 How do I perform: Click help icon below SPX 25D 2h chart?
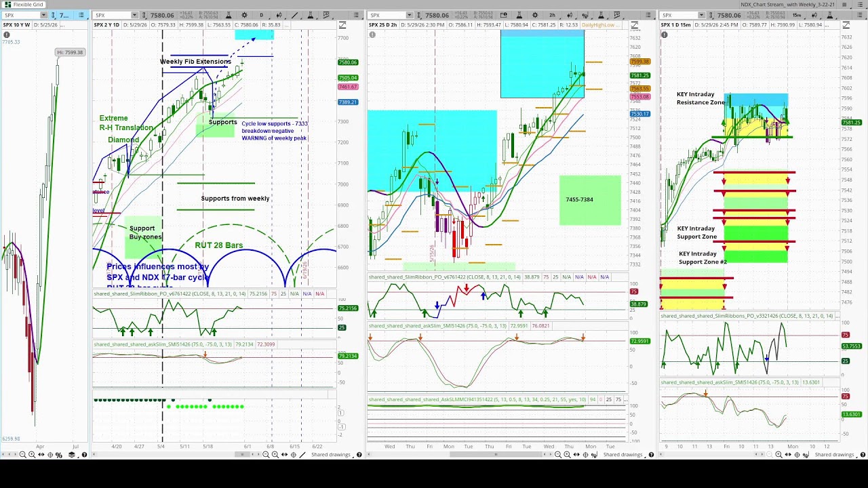(652, 454)
